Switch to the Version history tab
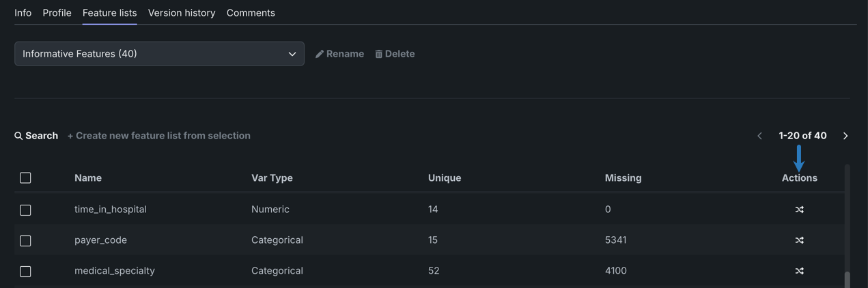 tap(182, 13)
